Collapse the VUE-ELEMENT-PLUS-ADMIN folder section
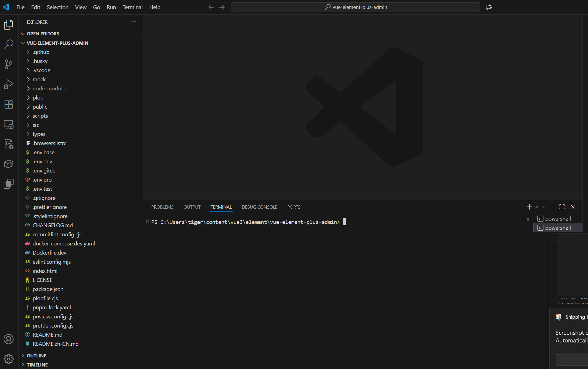The image size is (588, 369). 80,43
